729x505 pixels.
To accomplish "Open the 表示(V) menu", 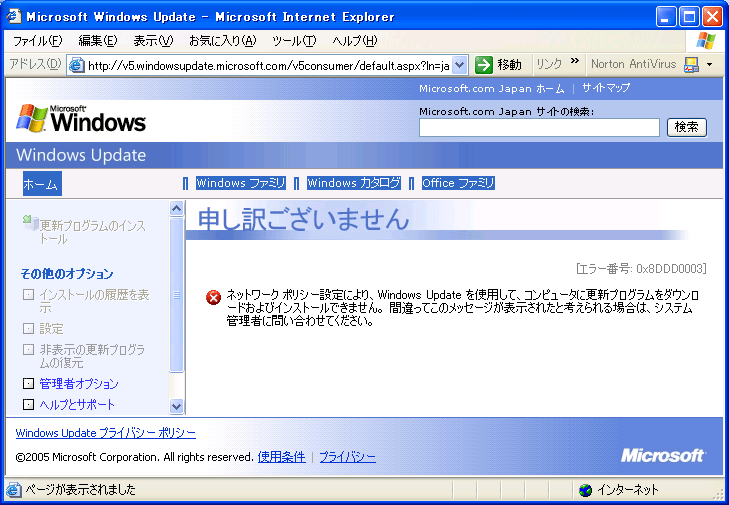I will (x=153, y=41).
